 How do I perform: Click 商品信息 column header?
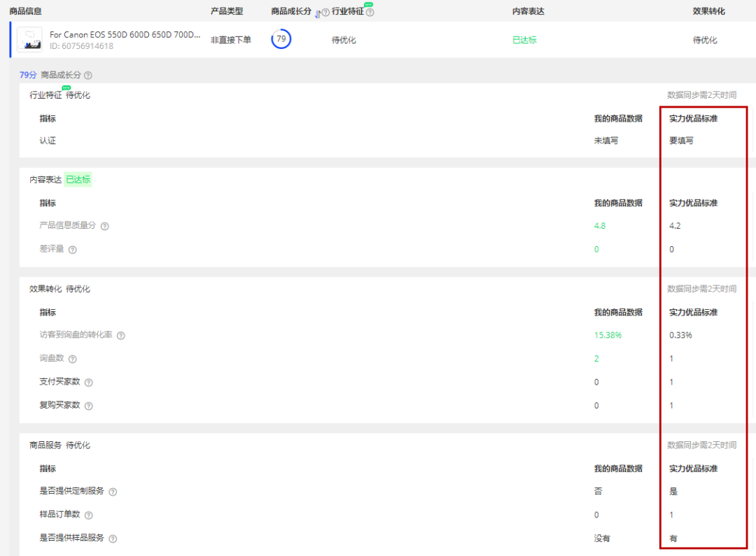click(26, 11)
